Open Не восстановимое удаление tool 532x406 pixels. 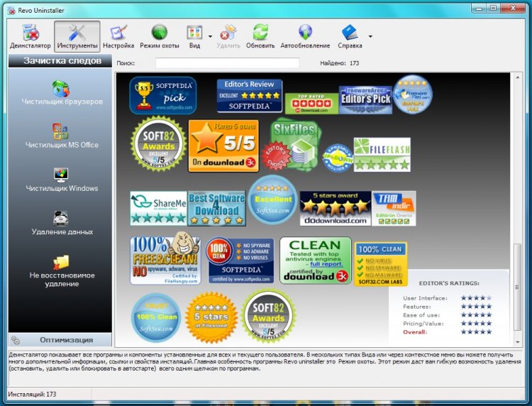(62, 271)
